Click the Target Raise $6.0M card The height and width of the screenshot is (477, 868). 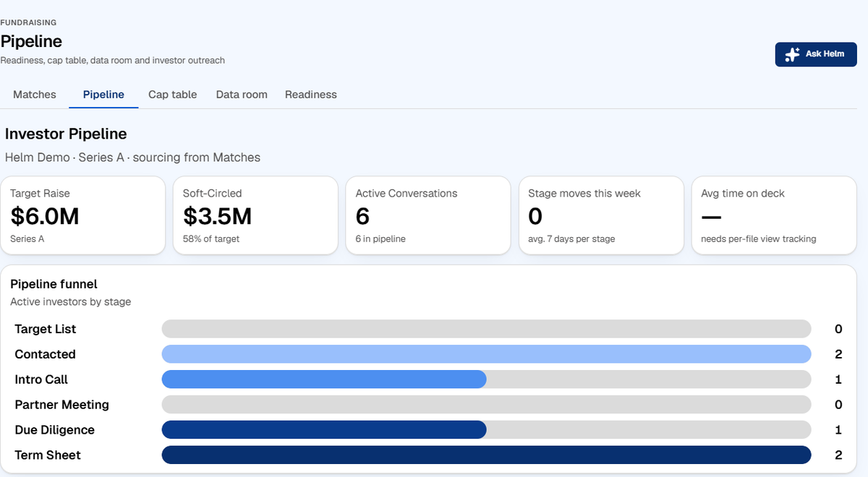coord(83,215)
